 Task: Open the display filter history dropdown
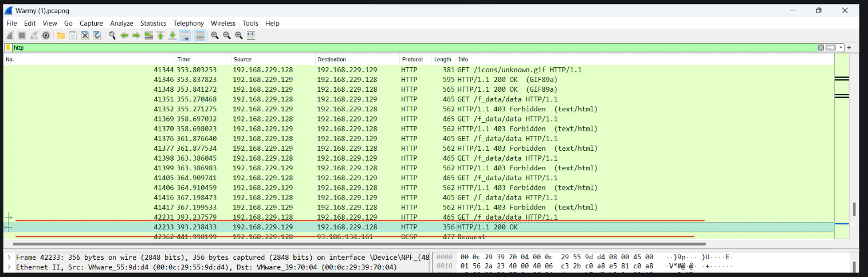click(x=841, y=48)
